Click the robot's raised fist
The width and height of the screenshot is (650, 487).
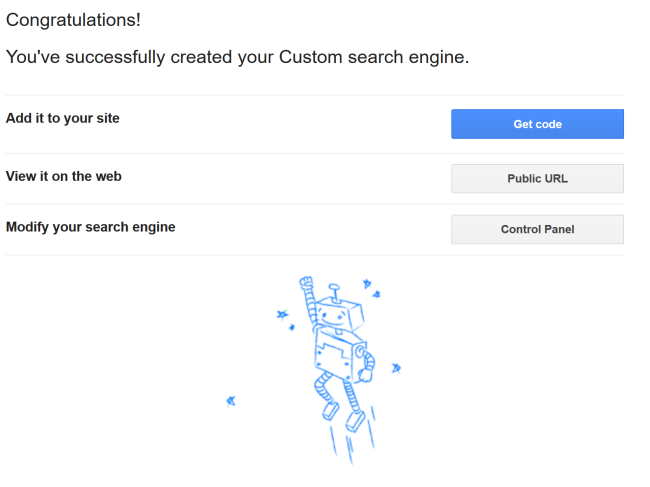(x=306, y=283)
